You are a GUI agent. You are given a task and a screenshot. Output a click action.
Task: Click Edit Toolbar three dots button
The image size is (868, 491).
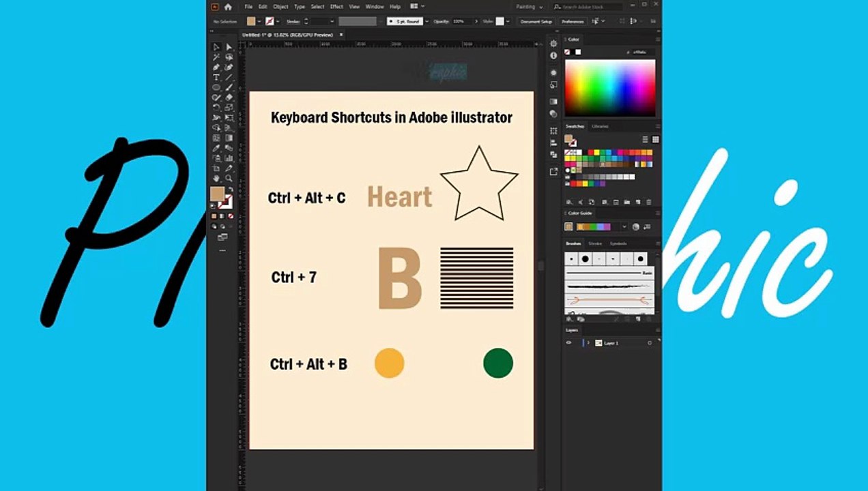(x=222, y=250)
